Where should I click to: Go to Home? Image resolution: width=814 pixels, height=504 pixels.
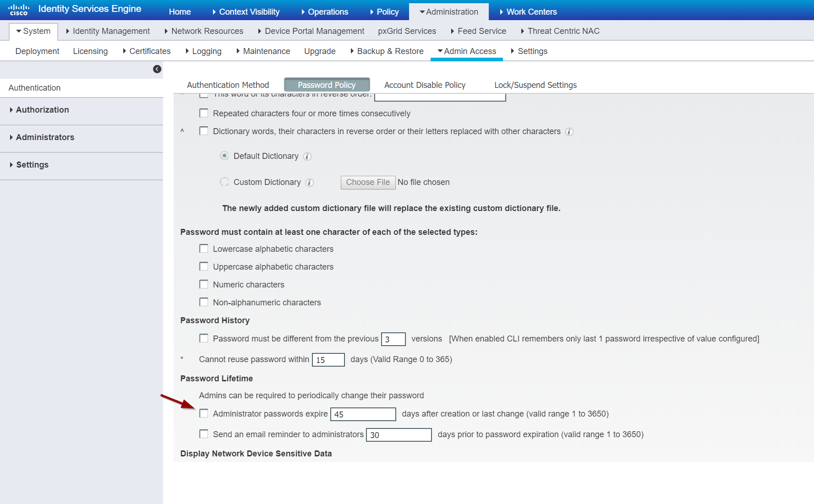click(x=180, y=12)
